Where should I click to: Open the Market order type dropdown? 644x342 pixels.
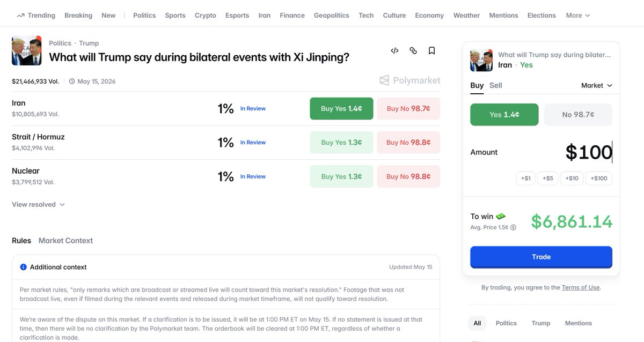click(596, 85)
